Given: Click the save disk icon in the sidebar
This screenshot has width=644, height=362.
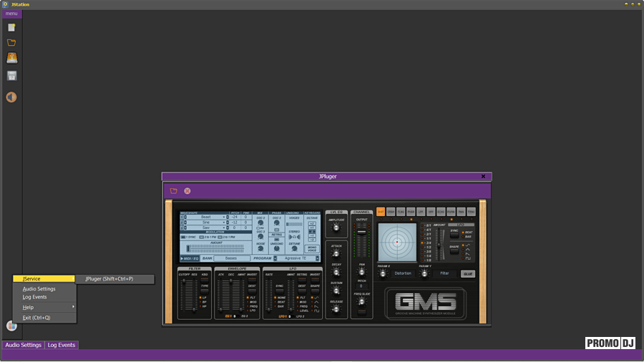Looking at the screenshot, I should (x=11, y=76).
